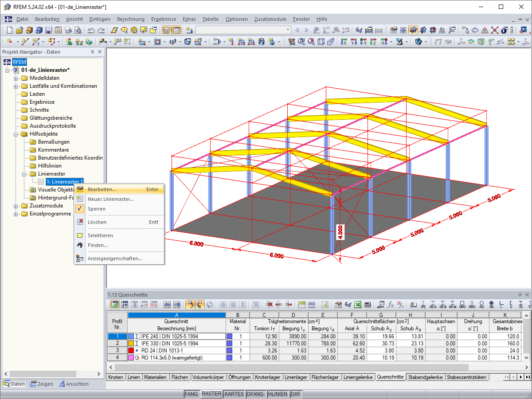Expand the Einzelprogramme tree node
Screen dimensions: 532x399
[x=16, y=214]
